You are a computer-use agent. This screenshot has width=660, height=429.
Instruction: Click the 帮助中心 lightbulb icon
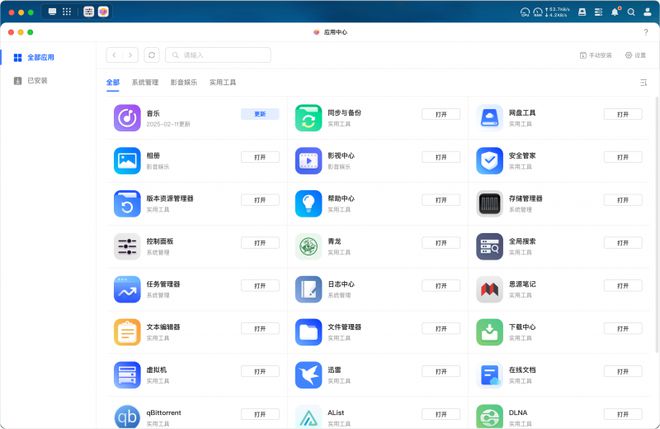309,204
